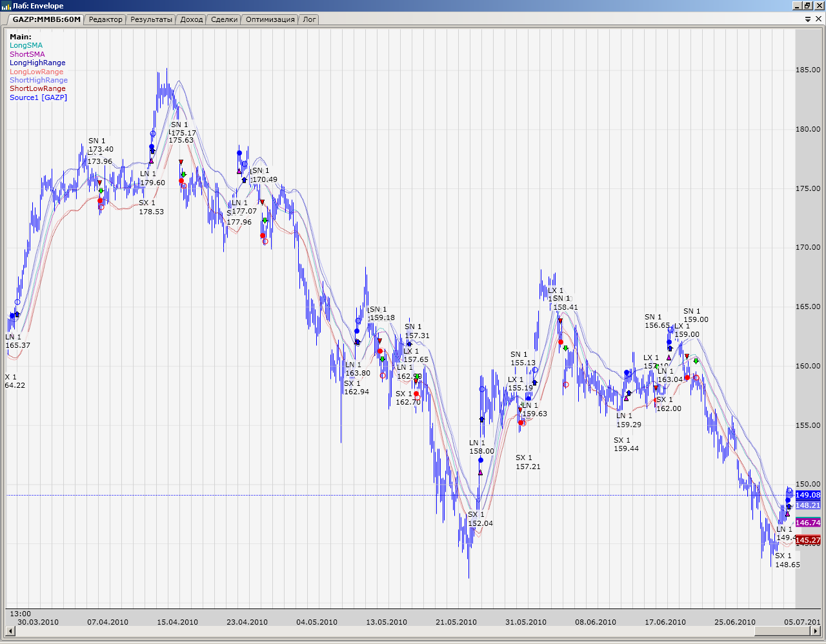Click the LN 1 179.60 trade label

(x=153, y=178)
